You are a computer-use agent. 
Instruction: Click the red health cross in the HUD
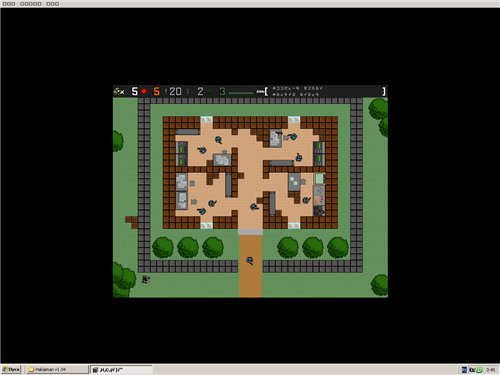[x=144, y=91]
